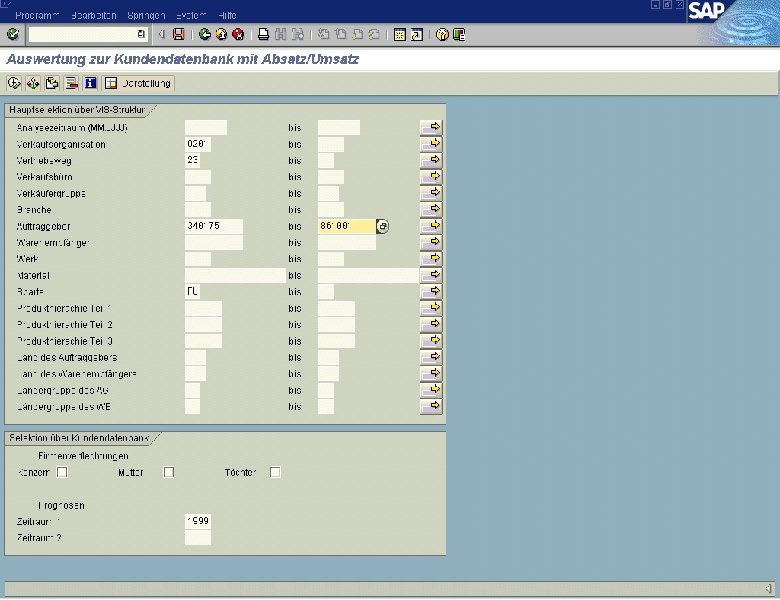
Task: Click the First Page icon
Action: [323, 34]
